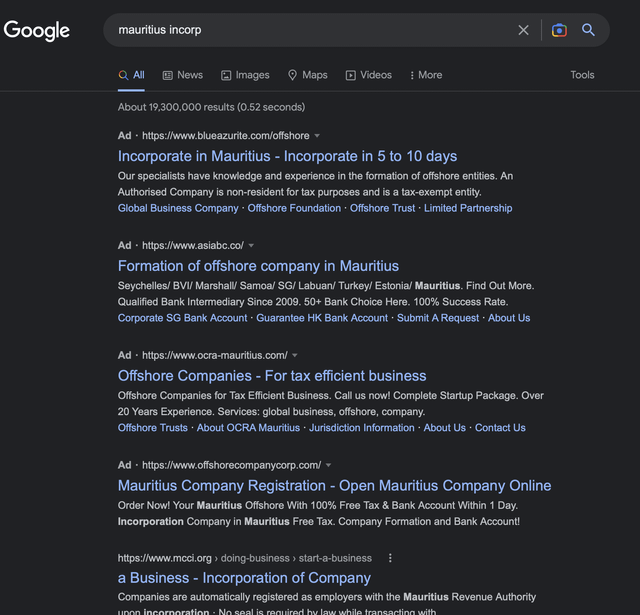Open 'Mauritius Company Registration' ad link
Viewport: 640px width, 615px height.
[334, 486]
